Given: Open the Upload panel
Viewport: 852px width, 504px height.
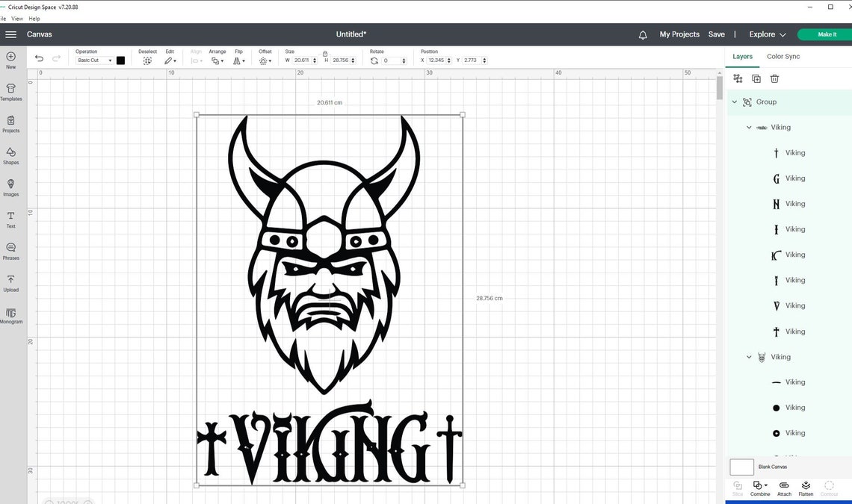Looking at the screenshot, I should pyautogui.click(x=10, y=282).
